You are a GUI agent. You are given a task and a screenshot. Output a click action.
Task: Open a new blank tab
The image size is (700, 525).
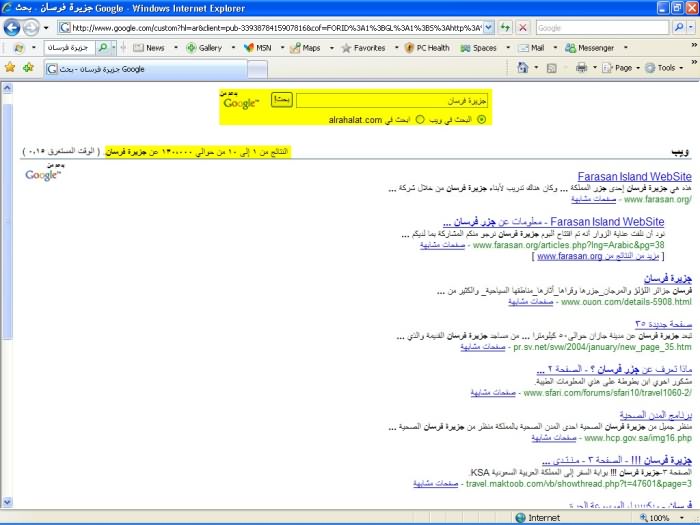coord(258,70)
